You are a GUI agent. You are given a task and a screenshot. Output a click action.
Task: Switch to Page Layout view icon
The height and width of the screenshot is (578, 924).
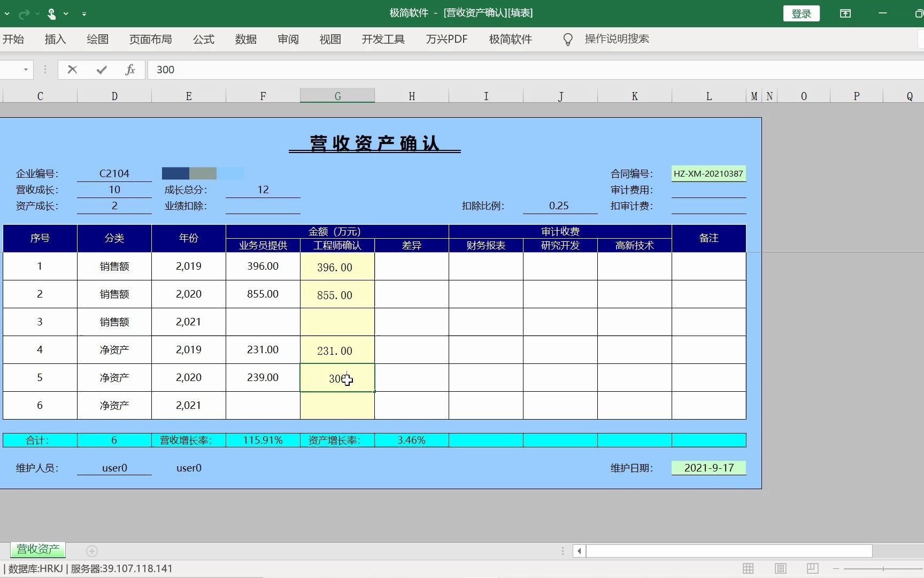(x=780, y=568)
